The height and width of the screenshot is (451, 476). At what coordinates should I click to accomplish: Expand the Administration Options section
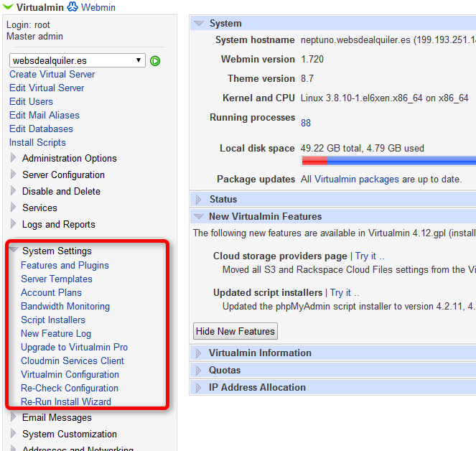click(69, 158)
